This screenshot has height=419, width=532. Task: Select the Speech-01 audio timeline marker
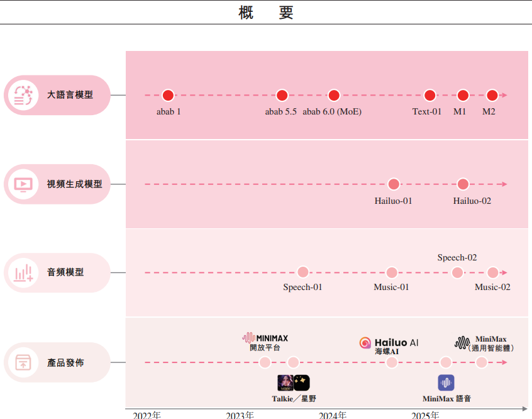(x=303, y=272)
